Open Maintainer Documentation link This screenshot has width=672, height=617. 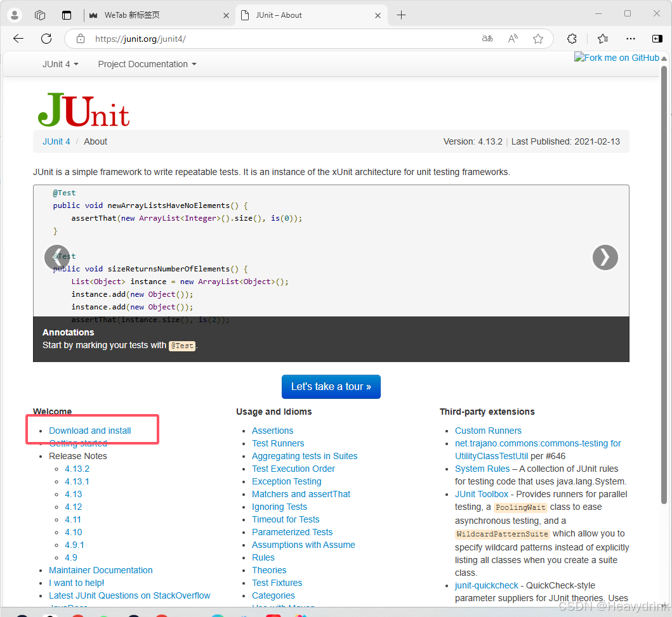(x=101, y=570)
